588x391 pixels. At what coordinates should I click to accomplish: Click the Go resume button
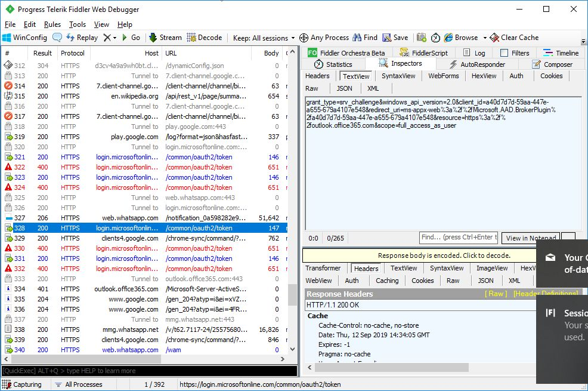[x=131, y=38]
